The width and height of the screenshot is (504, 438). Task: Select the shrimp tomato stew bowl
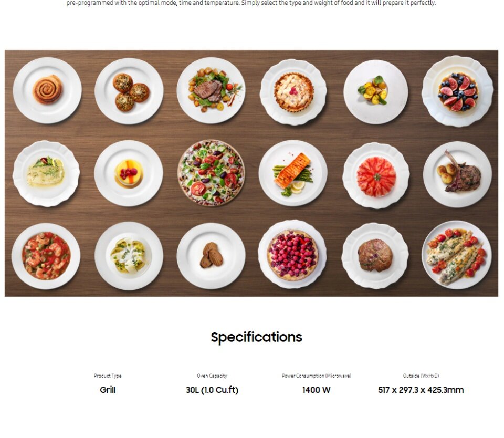point(46,256)
